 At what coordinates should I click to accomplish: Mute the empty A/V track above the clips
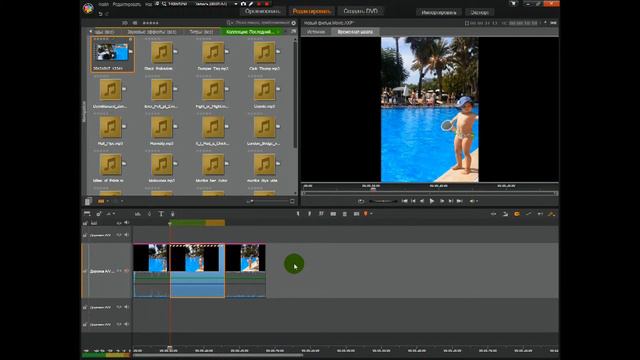[126, 235]
